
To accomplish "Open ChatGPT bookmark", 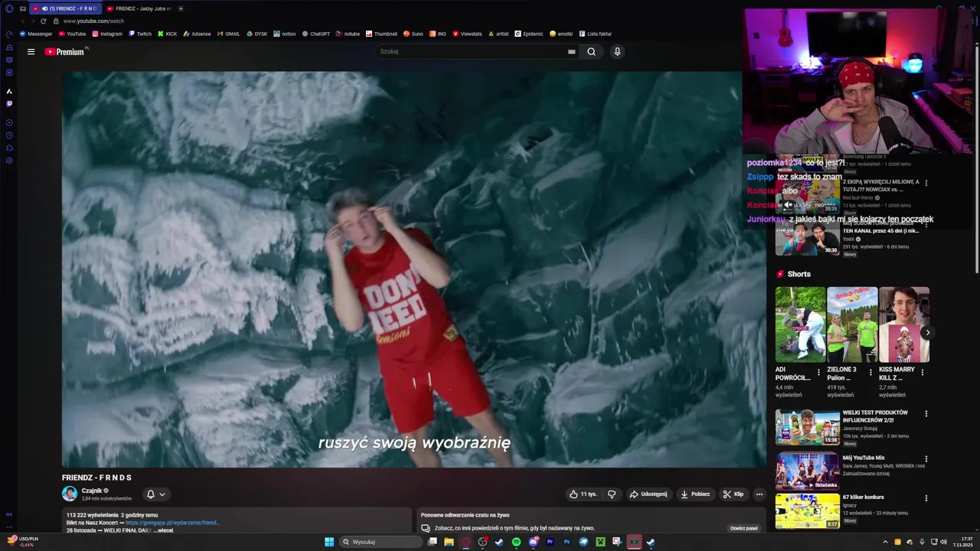I will point(316,34).
